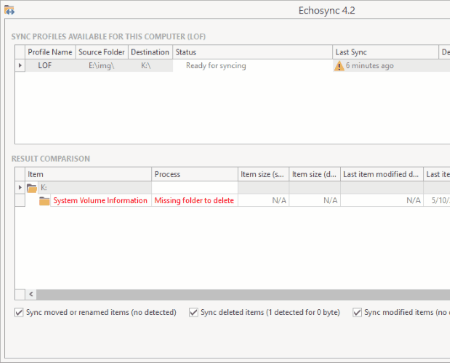
Task: Expand the LOF profile row arrow
Action: [20, 65]
